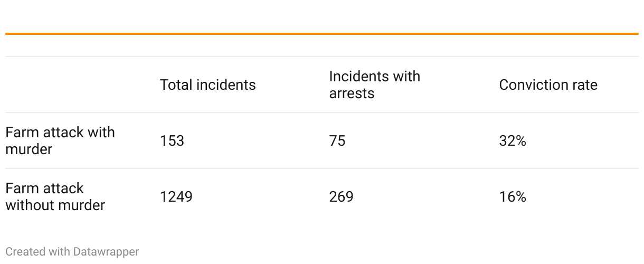Image resolution: width=644 pixels, height=264 pixels.
Task: Click the divider line between the data rows
Action: pyautogui.click(x=322, y=168)
